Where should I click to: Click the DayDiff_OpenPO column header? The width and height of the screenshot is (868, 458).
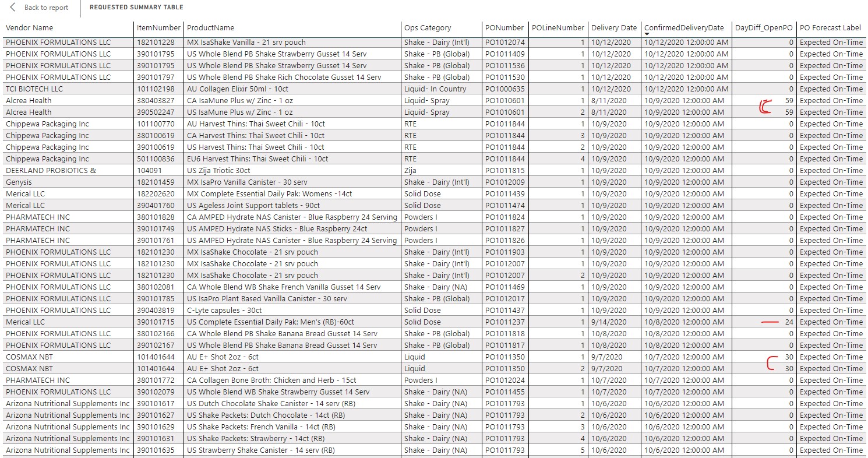pos(764,27)
